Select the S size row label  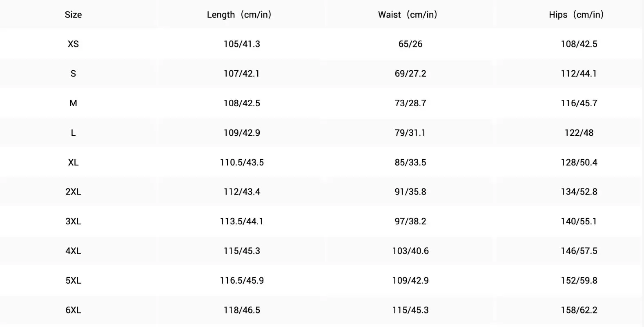point(73,74)
